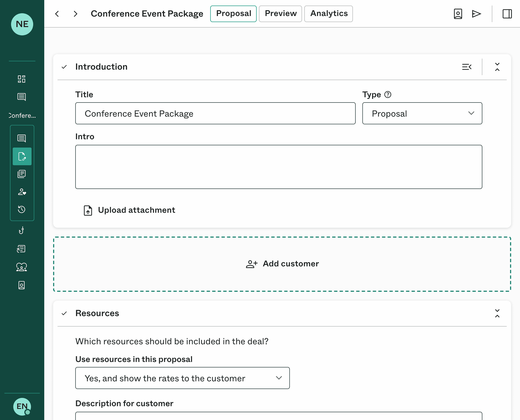Switch to the Preview tab
520x420 pixels.
tap(280, 14)
